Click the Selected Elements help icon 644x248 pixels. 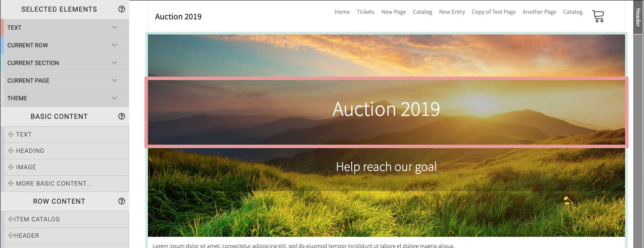pyautogui.click(x=122, y=9)
